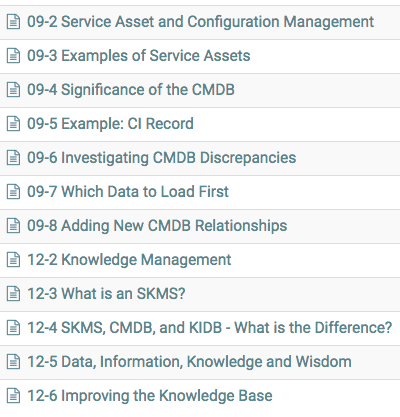Click page icon beside 09-6 Investigating Discrepancies
The width and height of the screenshot is (400, 417).
click(x=13, y=158)
